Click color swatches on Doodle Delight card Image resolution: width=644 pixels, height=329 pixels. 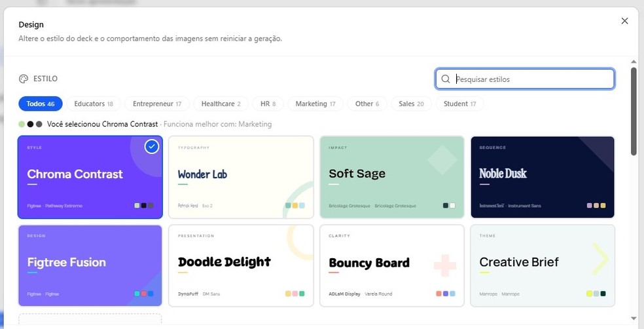pos(295,294)
